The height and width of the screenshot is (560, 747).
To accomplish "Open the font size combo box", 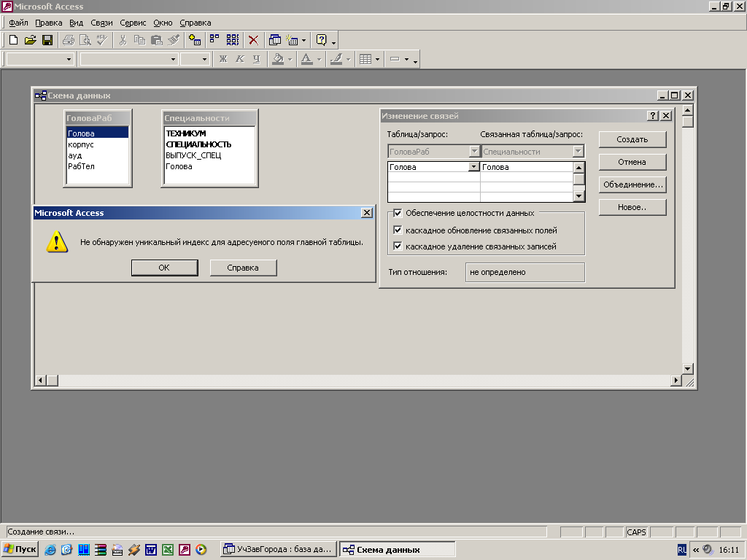I will click(x=195, y=59).
